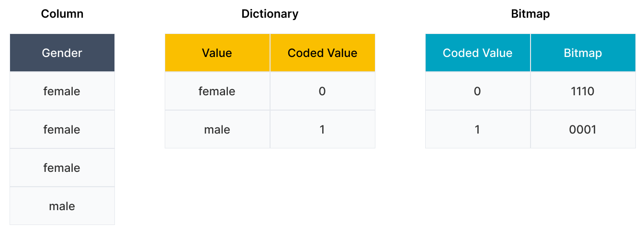Select the female cell in Dictionary table
This screenshot has width=644, height=236.
tap(217, 91)
